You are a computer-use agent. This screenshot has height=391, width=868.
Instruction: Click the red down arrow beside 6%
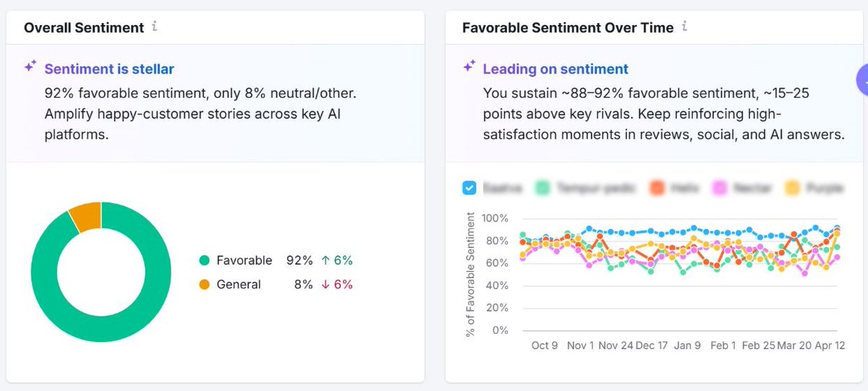tap(324, 285)
